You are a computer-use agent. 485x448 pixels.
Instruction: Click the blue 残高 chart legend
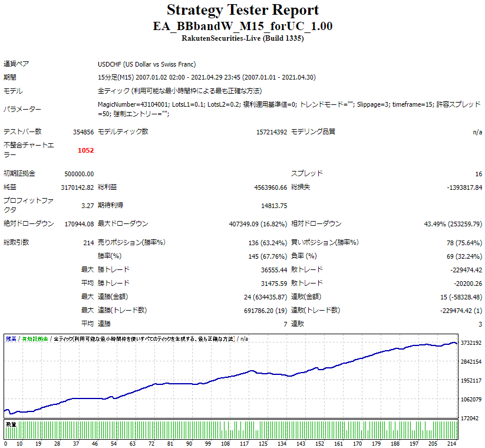tap(11, 339)
